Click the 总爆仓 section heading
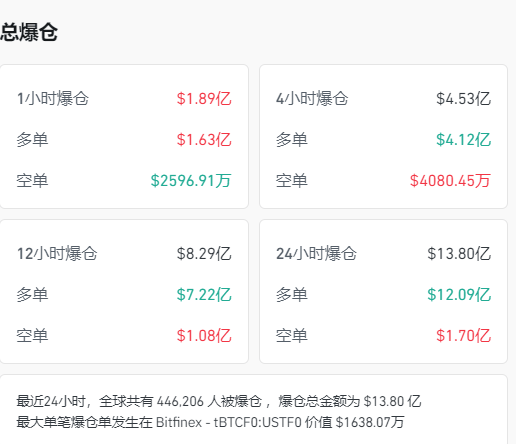Screen dimensions: 516x444 tap(29, 32)
